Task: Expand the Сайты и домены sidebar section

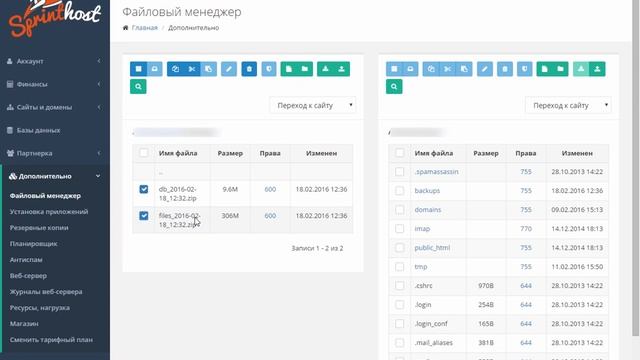Action: click(x=55, y=107)
